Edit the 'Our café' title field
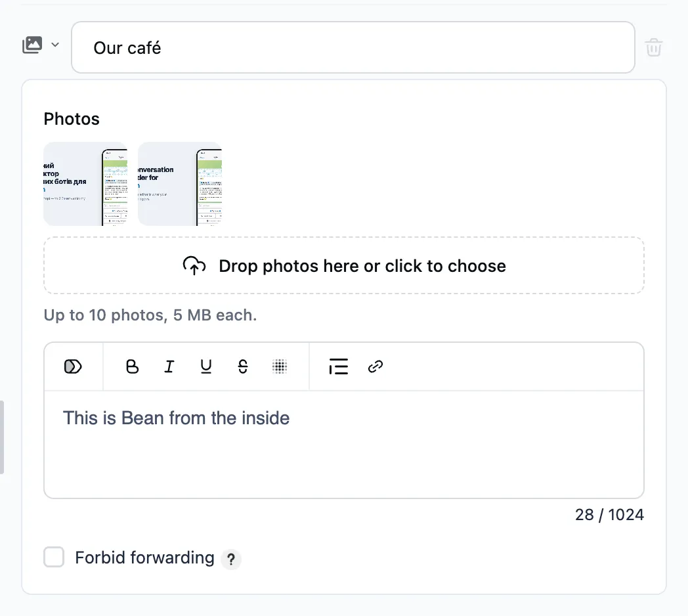This screenshot has width=688, height=616. (353, 47)
